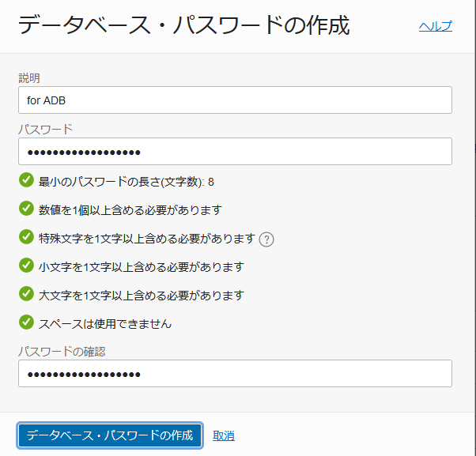Click the dialog title データベース・パスワードの作成

click(184, 25)
